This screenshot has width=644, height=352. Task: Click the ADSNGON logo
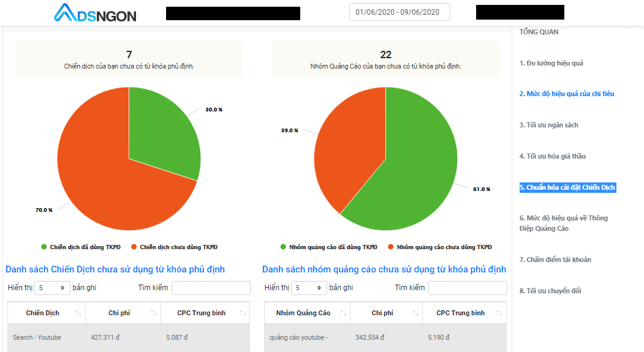(x=96, y=13)
